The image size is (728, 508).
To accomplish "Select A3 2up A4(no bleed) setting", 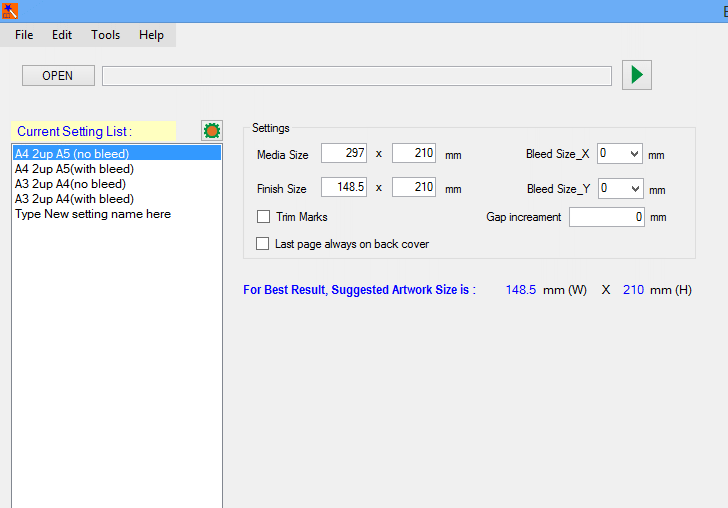I will (x=70, y=184).
